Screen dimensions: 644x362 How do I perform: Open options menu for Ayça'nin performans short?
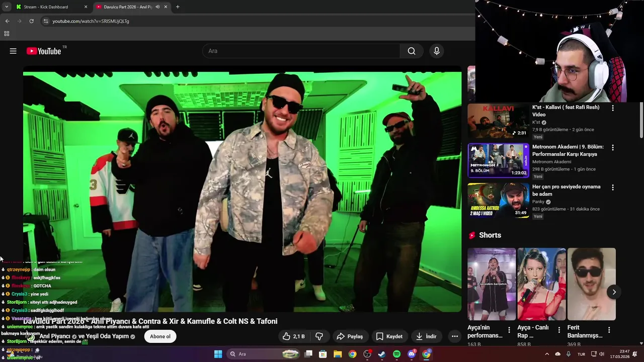pyautogui.click(x=509, y=330)
